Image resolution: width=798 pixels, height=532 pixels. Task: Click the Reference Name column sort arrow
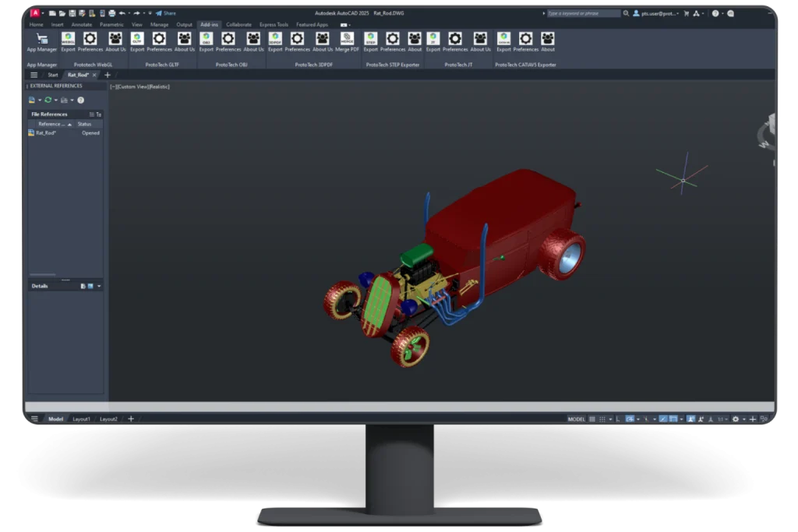click(x=69, y=124)
